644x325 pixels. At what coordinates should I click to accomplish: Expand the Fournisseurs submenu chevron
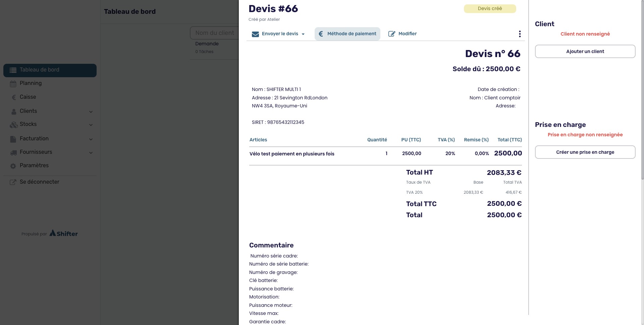coord(91,152)
